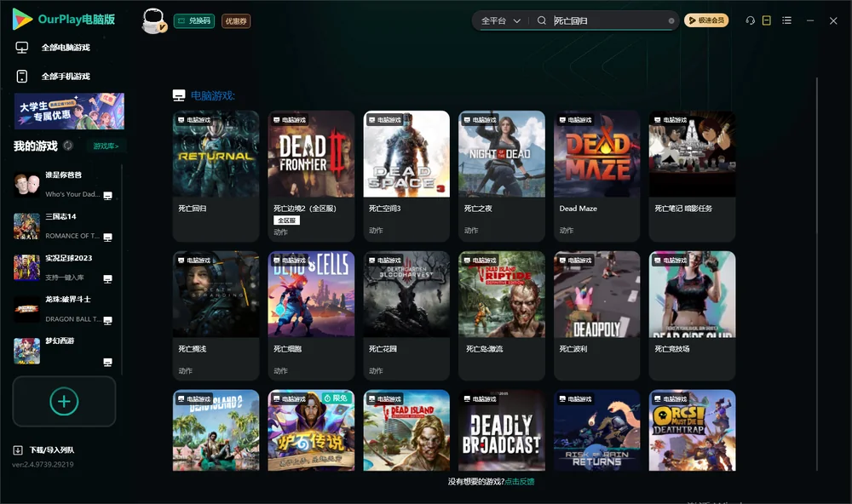Clear the search text with the clear icon
Image resolution: width=852 pixels, height=504 pixels.
671,20
